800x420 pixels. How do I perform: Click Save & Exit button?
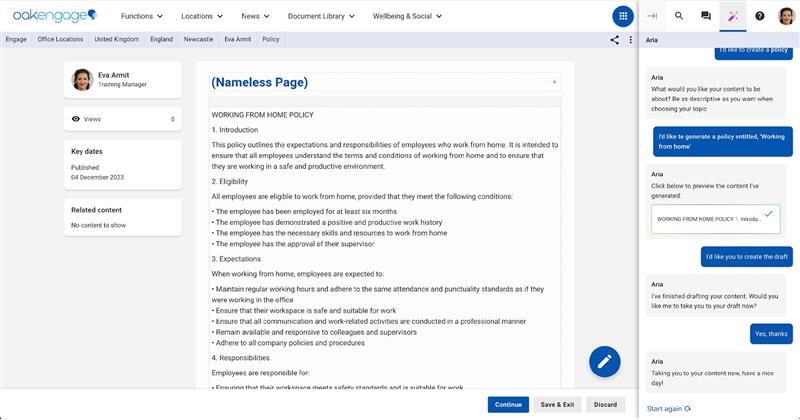[x=557, y=405]
